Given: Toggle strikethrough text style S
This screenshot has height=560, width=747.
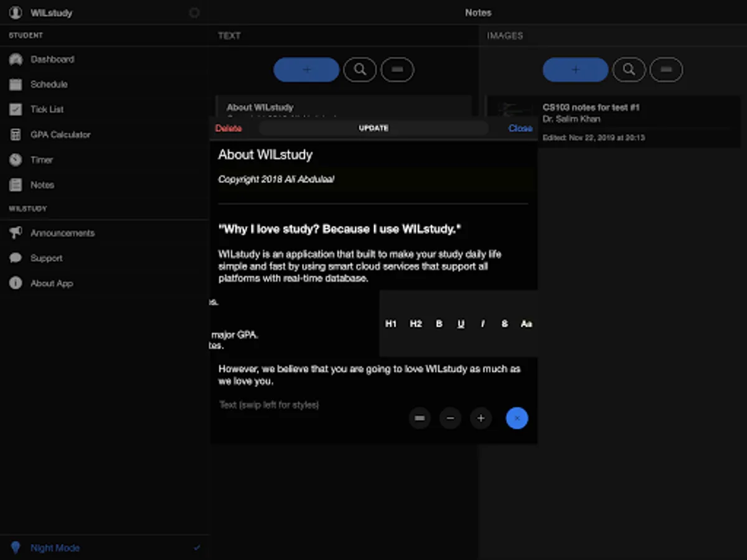Looking at the screenshot, I should pos(504,324).
